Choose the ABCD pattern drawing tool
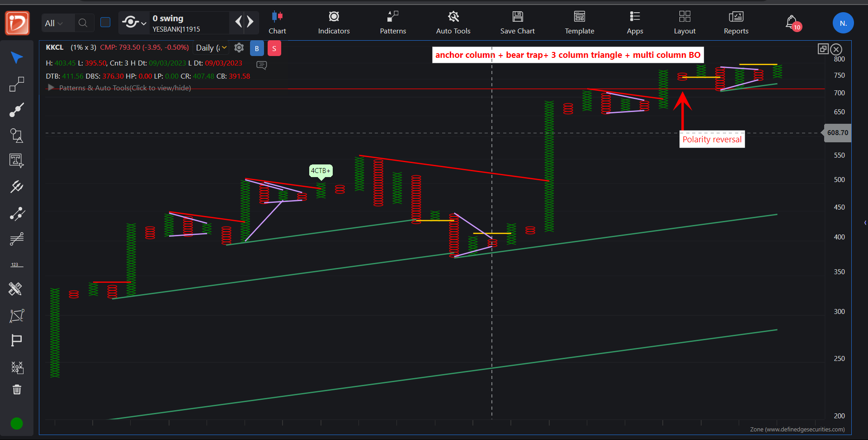 click(x=17, y=315)
